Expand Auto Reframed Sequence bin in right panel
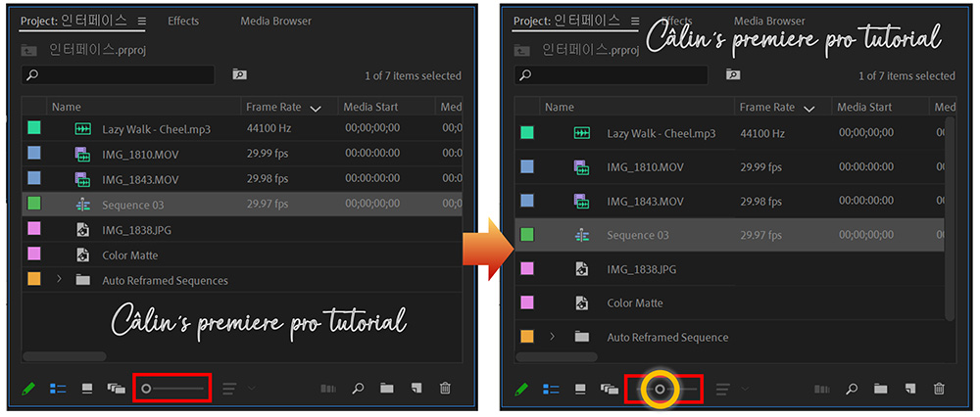980x417 pixels. click(x=552, y=337)
